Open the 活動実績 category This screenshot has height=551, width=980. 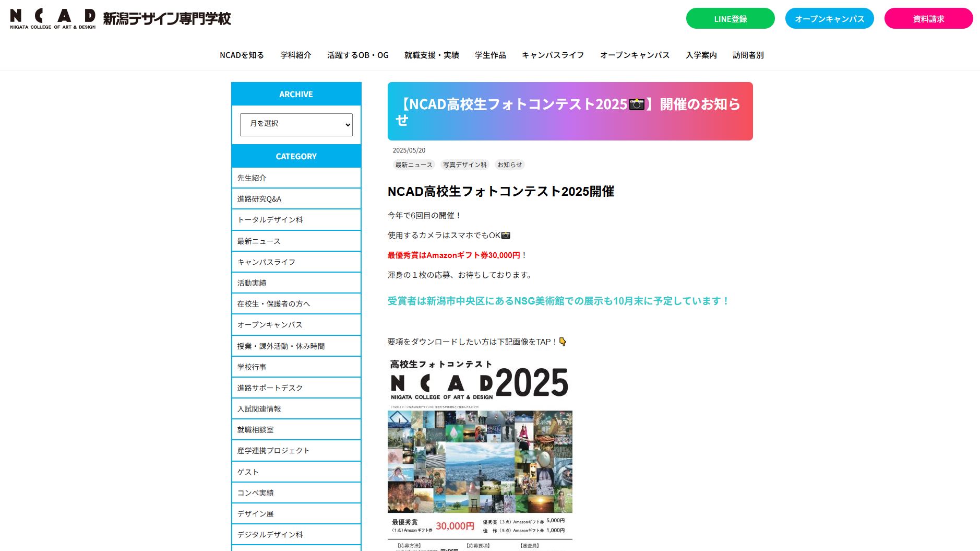(x=296, y=283)
